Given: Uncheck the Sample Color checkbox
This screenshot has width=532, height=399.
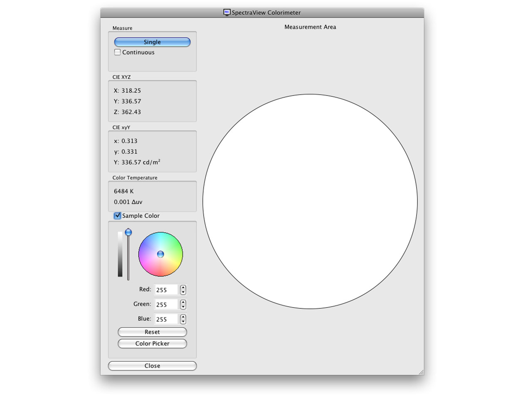Looking at the screenshot, I should click(117, 215).
